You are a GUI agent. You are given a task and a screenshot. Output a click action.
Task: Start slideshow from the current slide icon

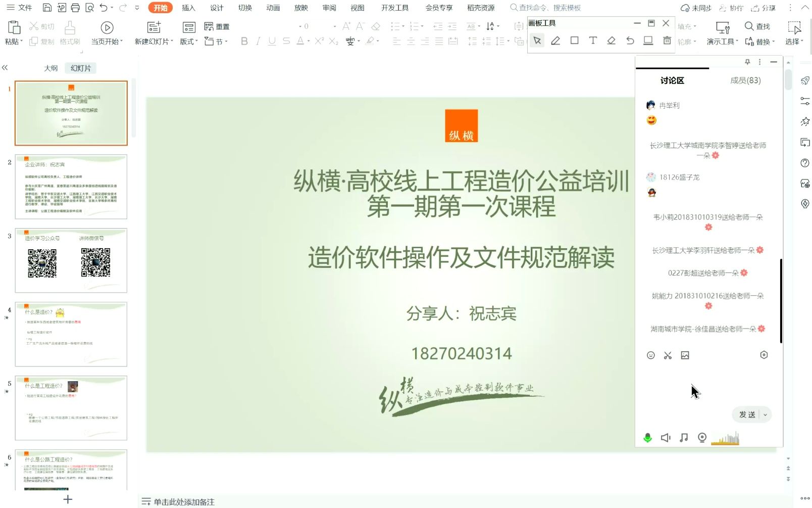tap(107, 27)
